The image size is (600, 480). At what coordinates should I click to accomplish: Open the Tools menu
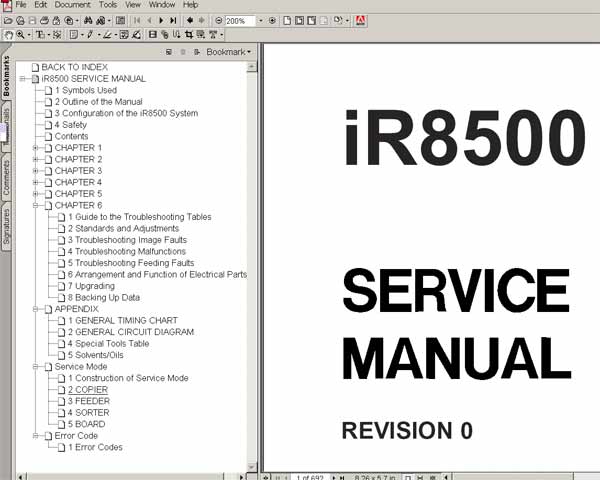tap(108, 5)
